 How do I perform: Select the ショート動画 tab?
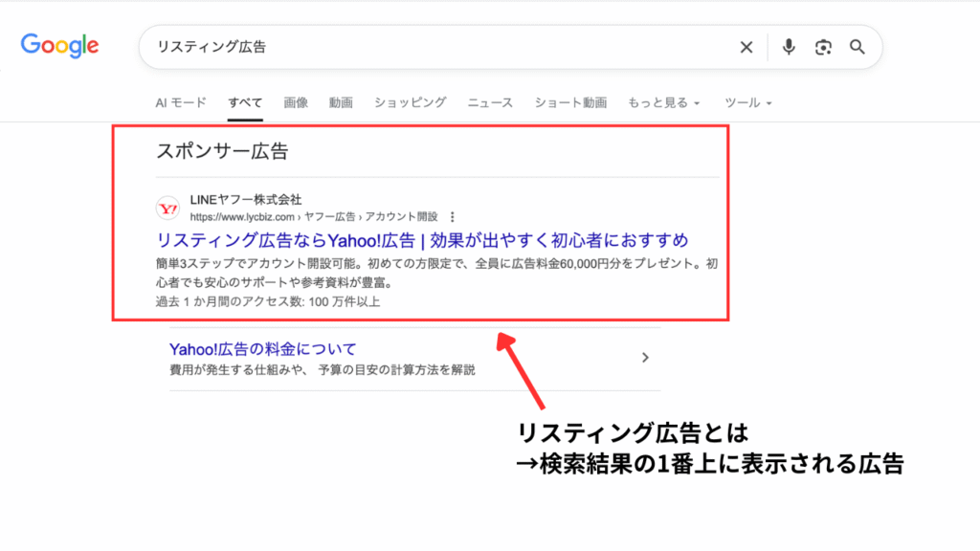tap(570, 102)
